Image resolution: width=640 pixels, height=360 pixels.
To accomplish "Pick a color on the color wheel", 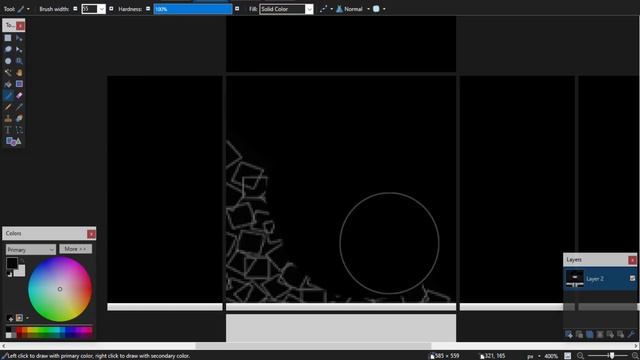I will [60, 289].
